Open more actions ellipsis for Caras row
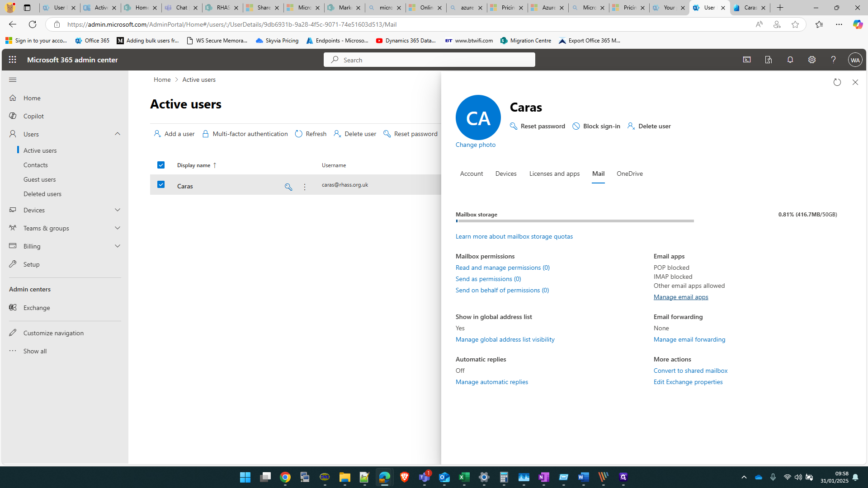 click(305, 187)
